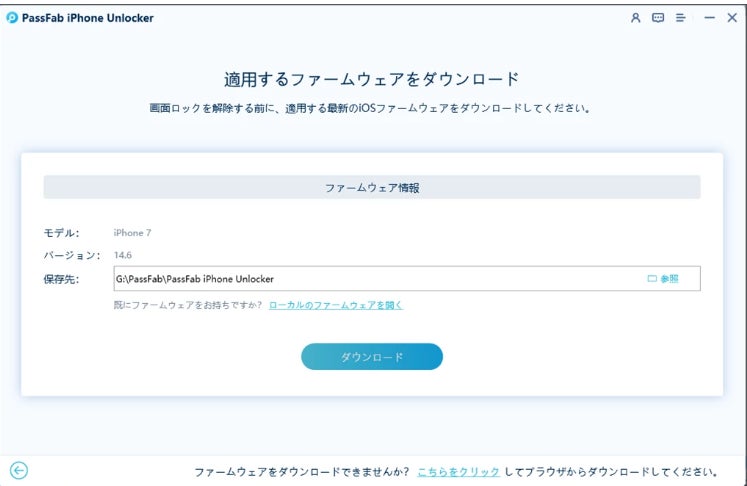Click the 保存先: label
This screenshot has width=747, height=486.
point(61,279)
